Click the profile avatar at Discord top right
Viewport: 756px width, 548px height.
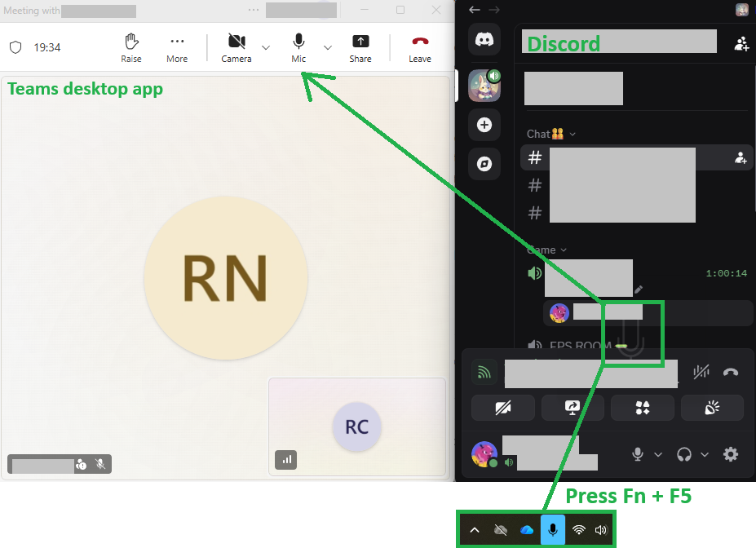(x=741, y=9)
